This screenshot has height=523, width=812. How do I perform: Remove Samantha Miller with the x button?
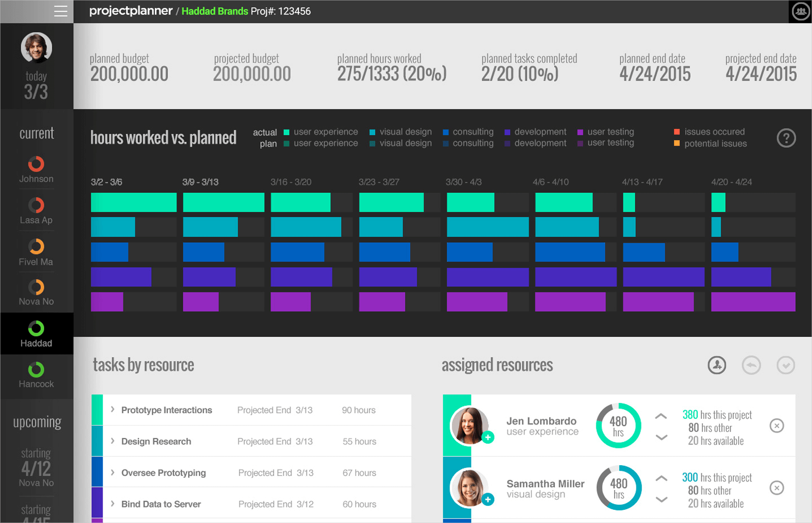777,488
